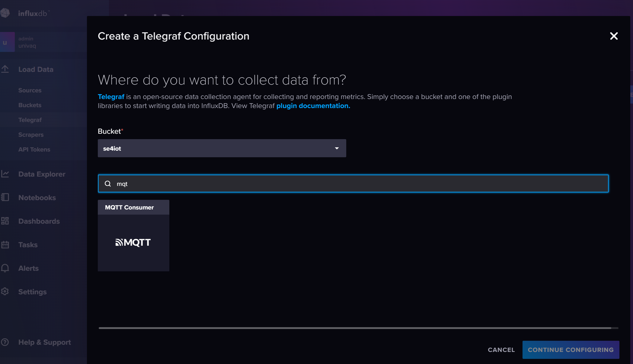Go to Buckets under Load Data

point(30,105)
